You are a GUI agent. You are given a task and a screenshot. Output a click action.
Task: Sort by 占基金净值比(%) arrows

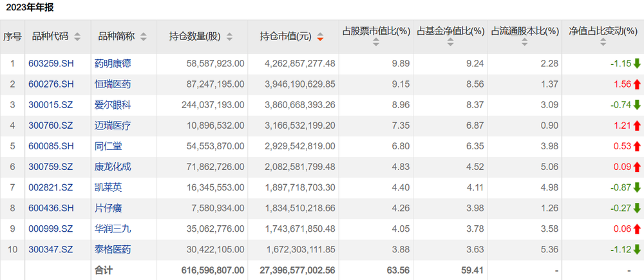point(451,42)
